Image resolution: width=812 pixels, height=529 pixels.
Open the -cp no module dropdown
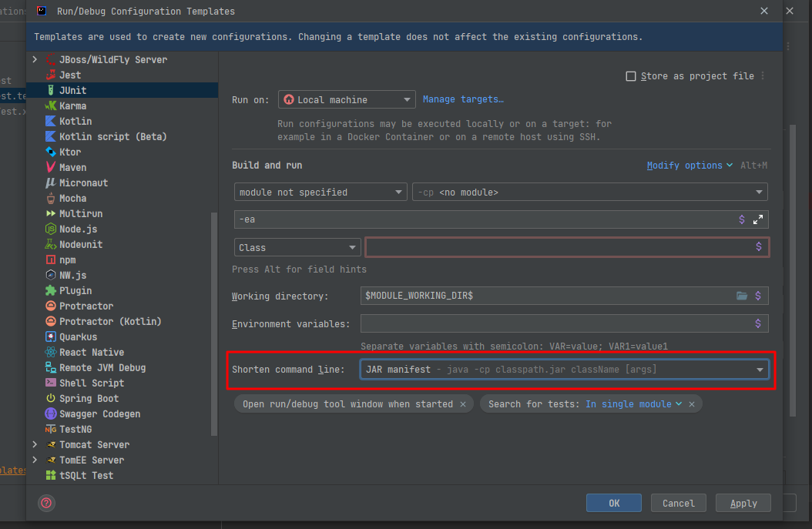(x=590, y=192)
